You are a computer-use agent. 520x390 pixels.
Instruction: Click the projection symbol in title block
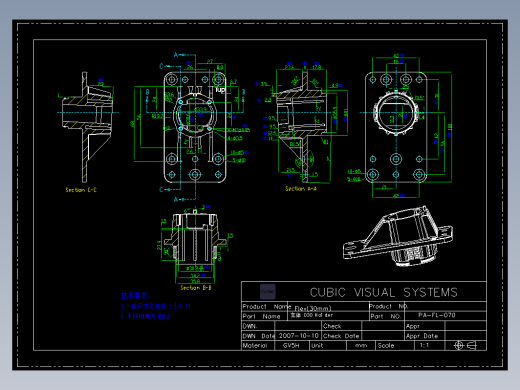(465, 345)
